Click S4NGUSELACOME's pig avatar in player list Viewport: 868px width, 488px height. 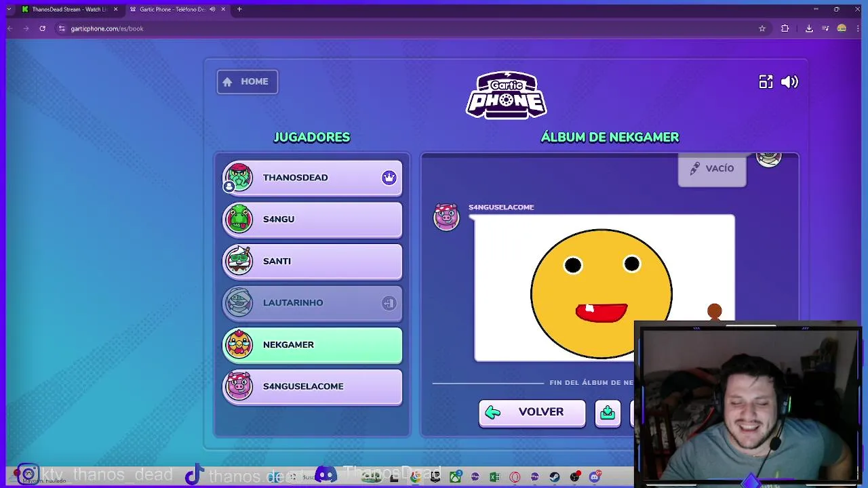pyautogui.click(x=239, y=386)
